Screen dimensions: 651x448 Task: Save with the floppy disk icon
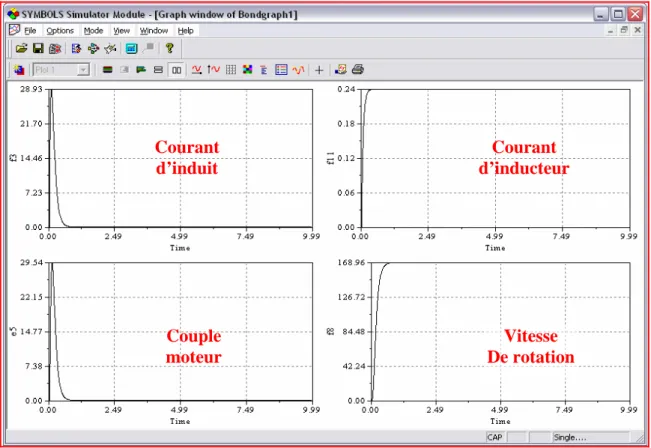[x=38, y=49]
